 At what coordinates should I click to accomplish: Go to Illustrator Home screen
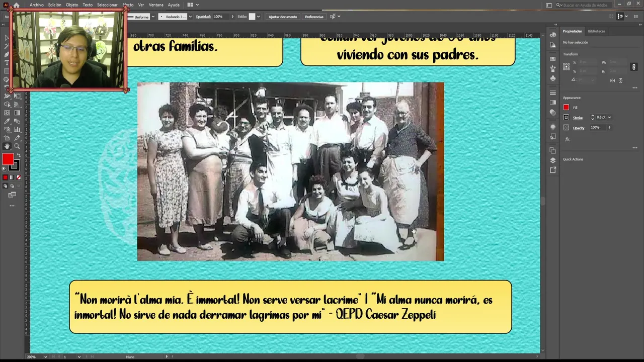tap(16, 5)
